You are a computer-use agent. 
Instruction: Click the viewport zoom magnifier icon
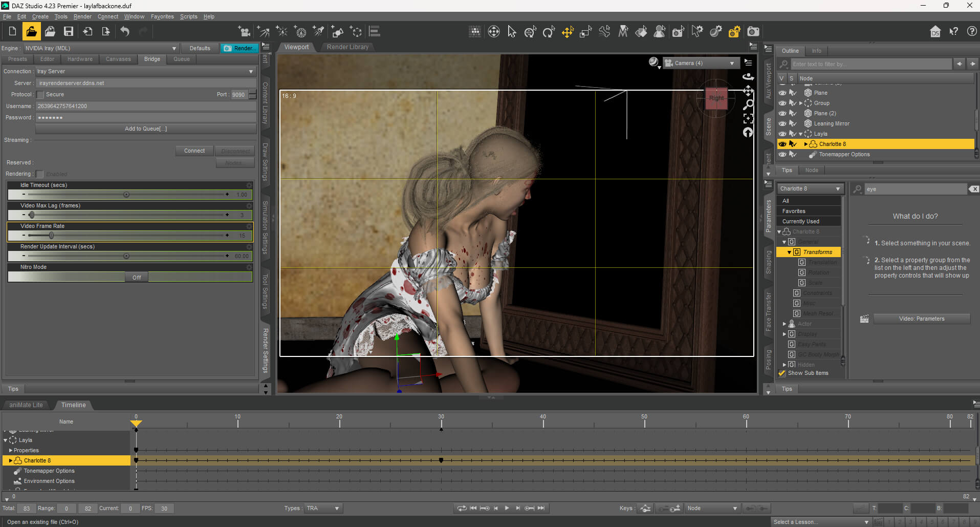pos(748,105)
